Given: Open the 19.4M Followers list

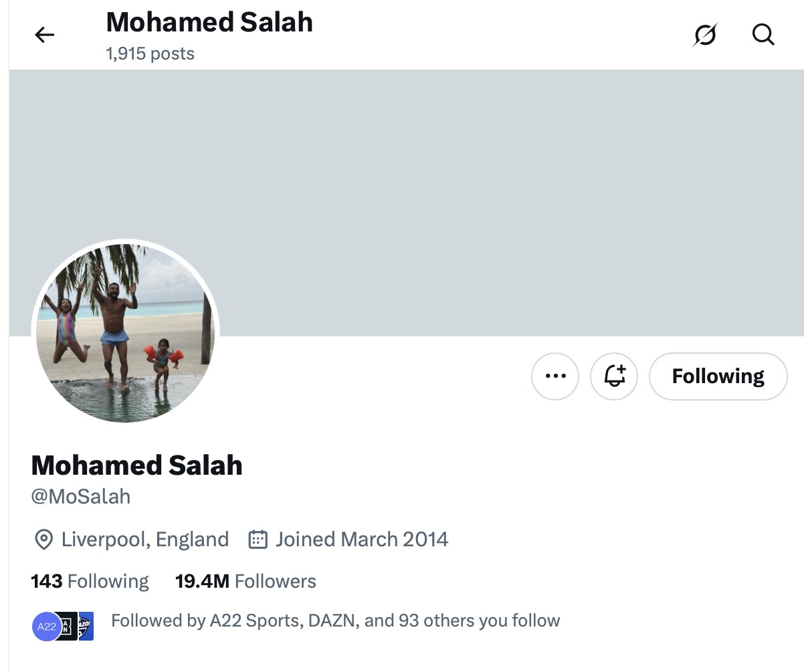Looking at the screenshot, I should (x=245, y=581).
